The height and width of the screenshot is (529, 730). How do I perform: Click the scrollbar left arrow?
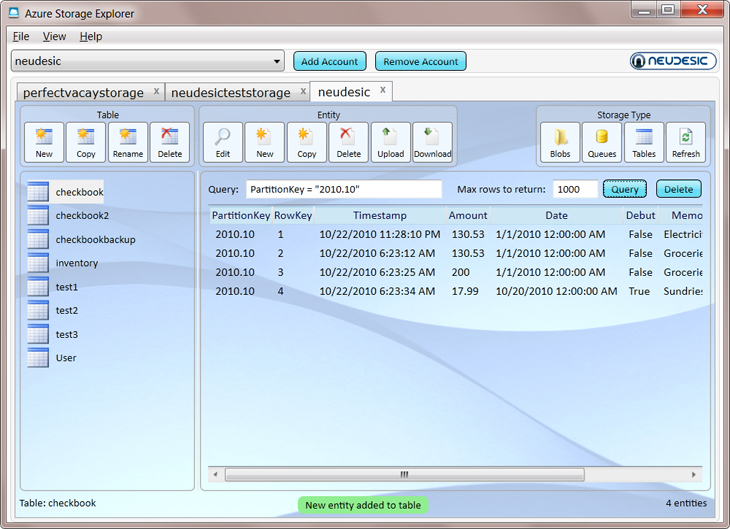(215, 475)
